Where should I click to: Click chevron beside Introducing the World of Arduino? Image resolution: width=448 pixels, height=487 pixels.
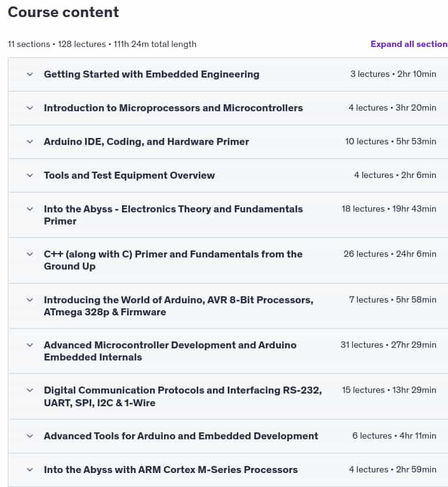tap(30, 299)
